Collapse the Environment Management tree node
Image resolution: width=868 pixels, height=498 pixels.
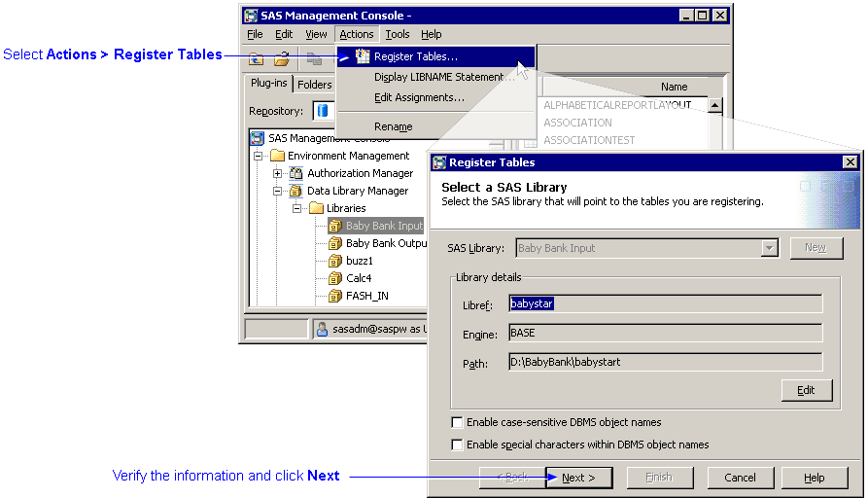click(x=259, y=156)
